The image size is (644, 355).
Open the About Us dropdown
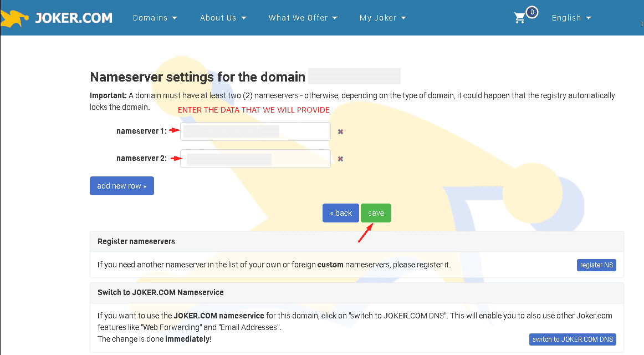[x=223, y=18]
